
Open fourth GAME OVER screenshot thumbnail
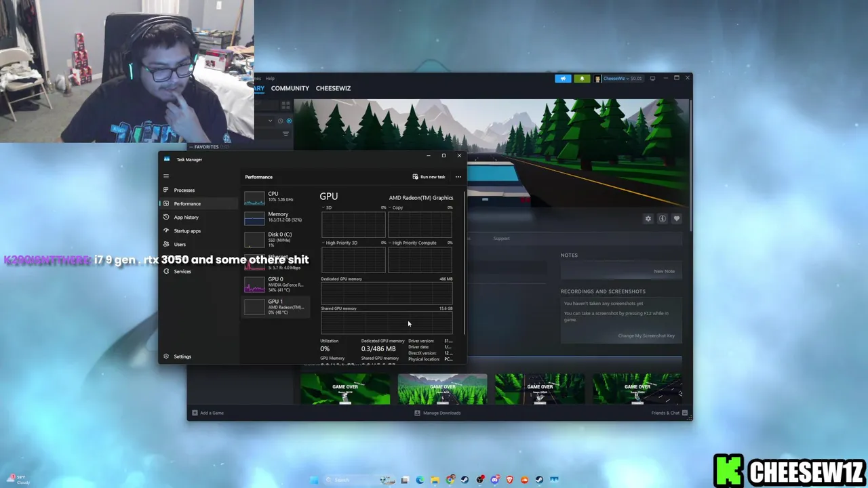tap(637, 389)
